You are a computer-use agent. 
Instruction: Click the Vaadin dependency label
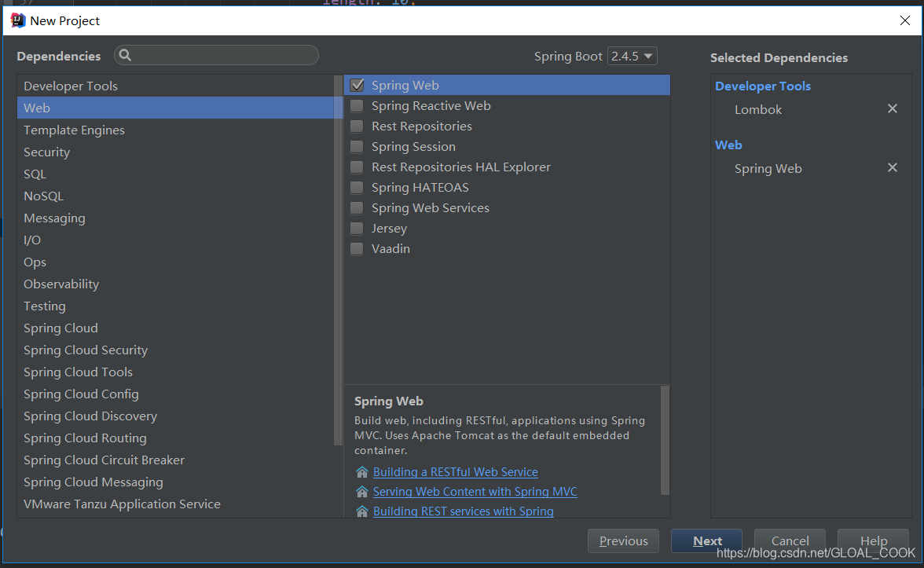[390, 248]
